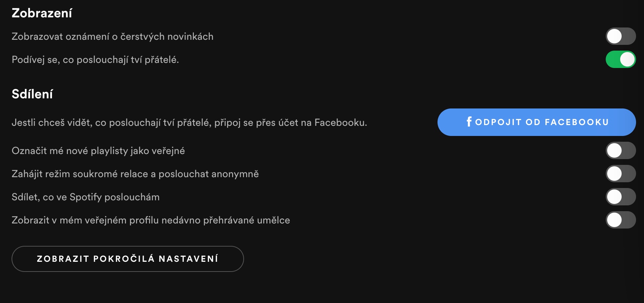Toggle making new playlists public

[621, 150]
